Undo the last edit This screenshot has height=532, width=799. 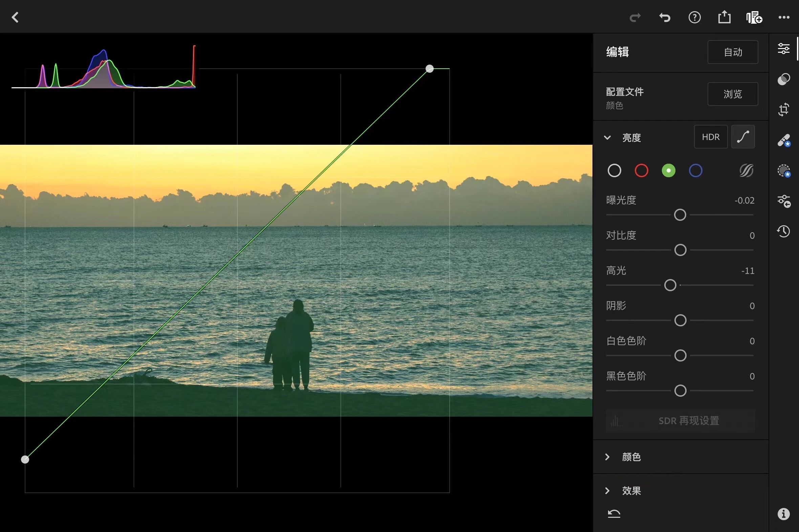click(665, 17)
